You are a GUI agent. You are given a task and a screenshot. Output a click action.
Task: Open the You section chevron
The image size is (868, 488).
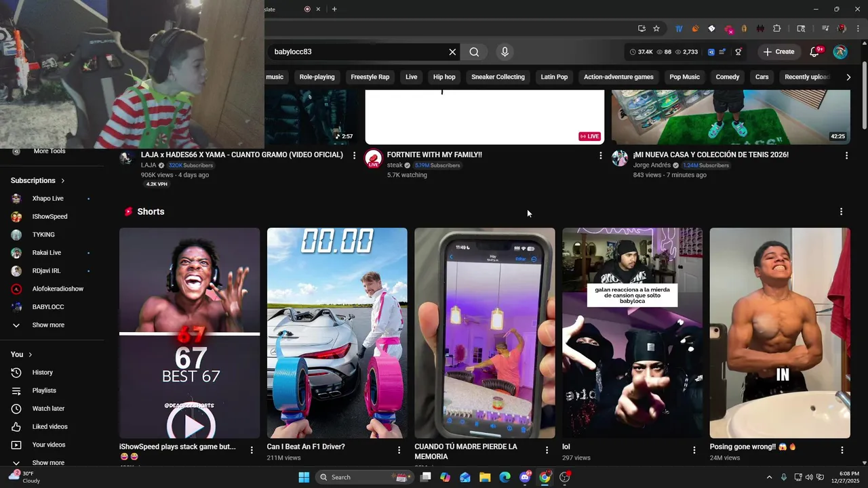click(x=31, y=354)
